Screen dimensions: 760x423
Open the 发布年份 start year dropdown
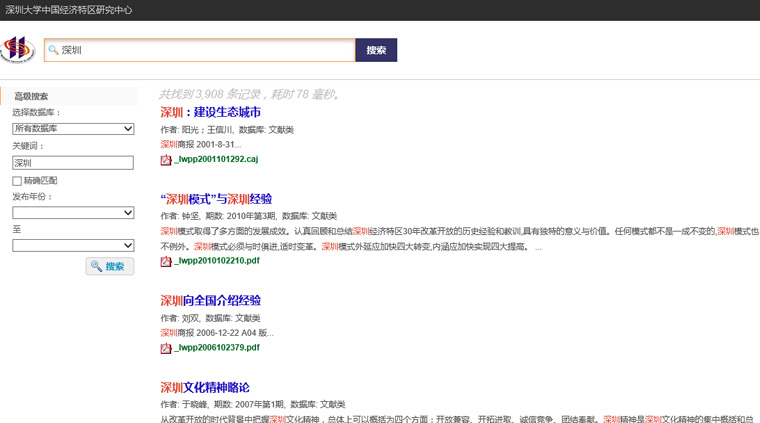tap(73, 213)
